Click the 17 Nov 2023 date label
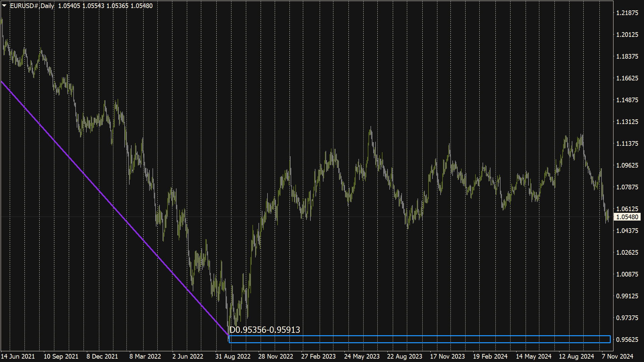This screenshot has height=362, width=644. tap(447, 356)
